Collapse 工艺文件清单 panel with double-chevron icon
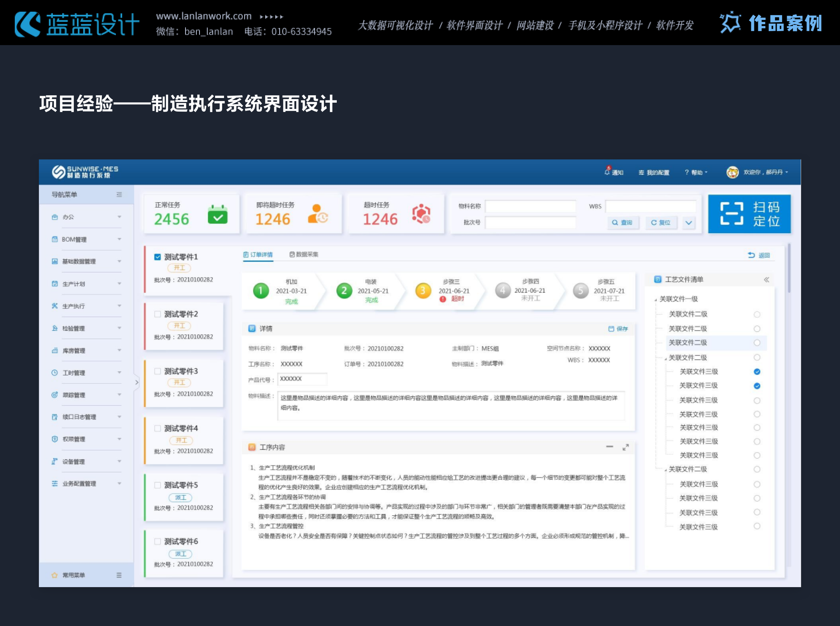Viewport: 840px width, 626px height. tap(766, 280)
